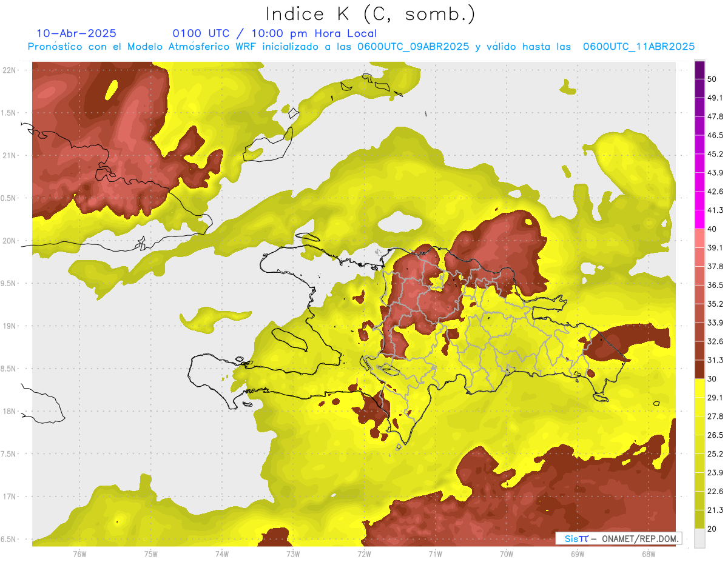
Task: Click the '69W' longitude axis label
Action: [577, 554]
